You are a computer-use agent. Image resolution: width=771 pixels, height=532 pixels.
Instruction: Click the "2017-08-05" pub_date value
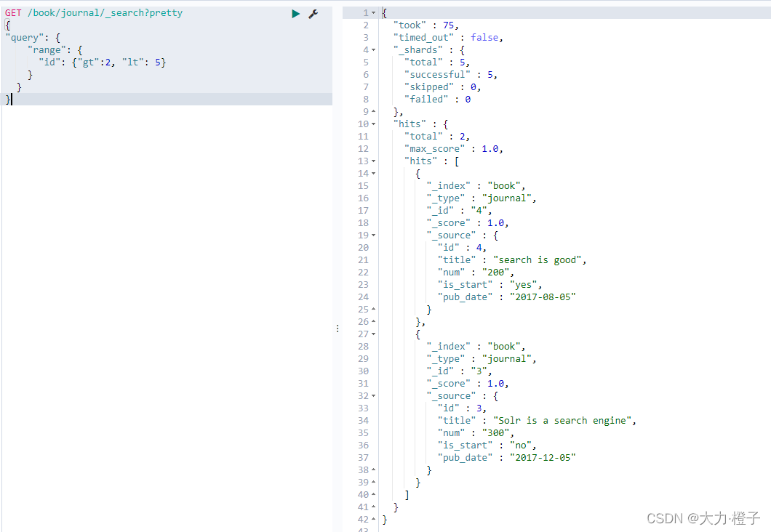543,297
